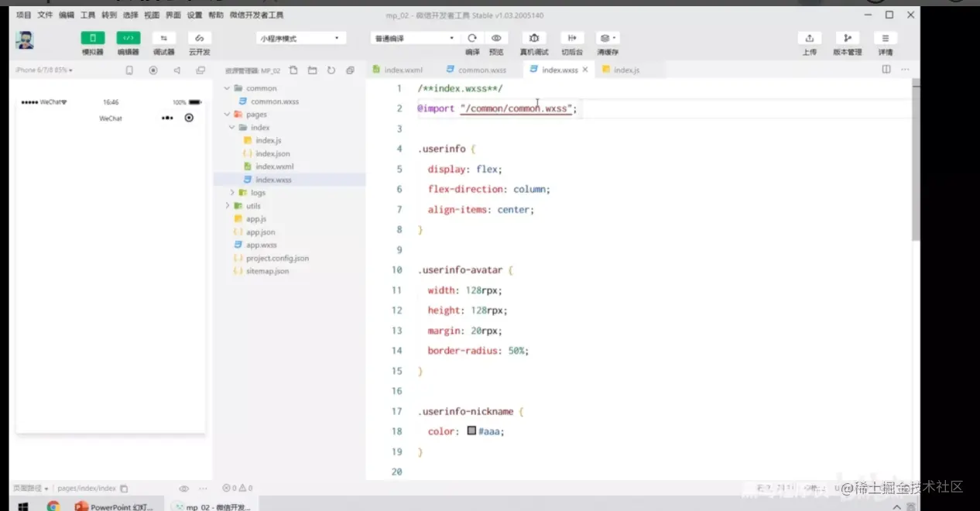This screenshot has height=511, width=980.
Task: Open the 文件 menu
Action: (45, 15)
